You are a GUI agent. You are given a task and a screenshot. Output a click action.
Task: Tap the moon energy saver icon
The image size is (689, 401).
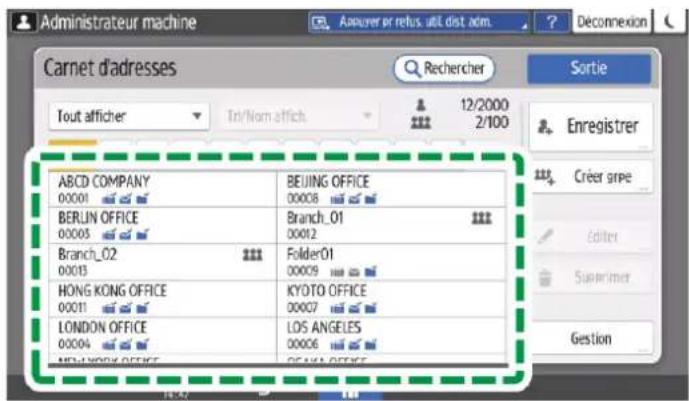(x=669, y=22)
